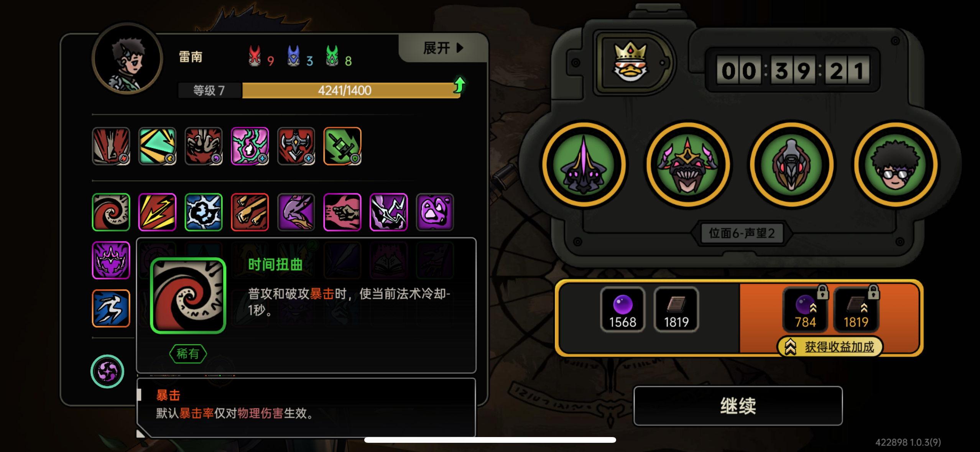This screenshot has height=452, width=980.
Task: Tap the round purple swirl orb icon
Action: click(x=107, y=371)
